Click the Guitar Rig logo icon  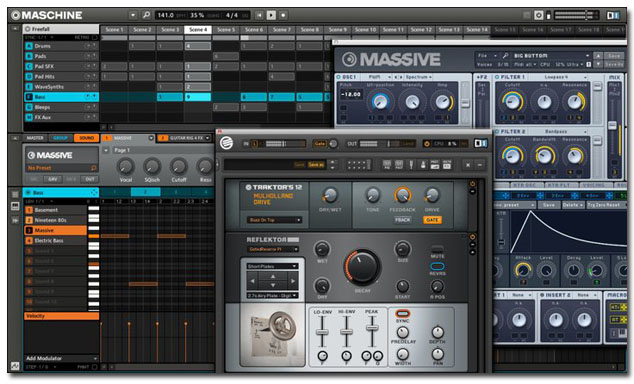(x=226, y=143)
